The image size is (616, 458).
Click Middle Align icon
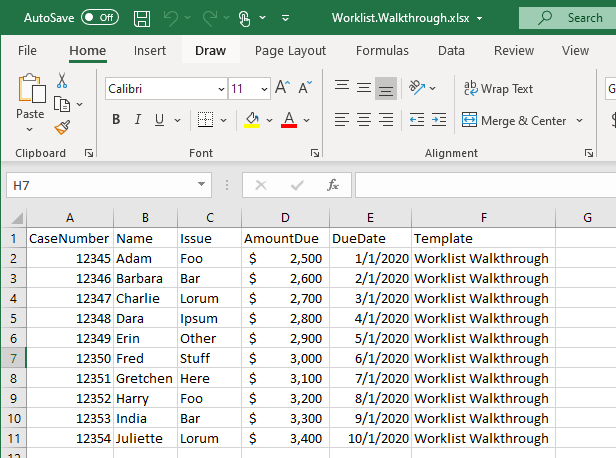tap(364, 88)
